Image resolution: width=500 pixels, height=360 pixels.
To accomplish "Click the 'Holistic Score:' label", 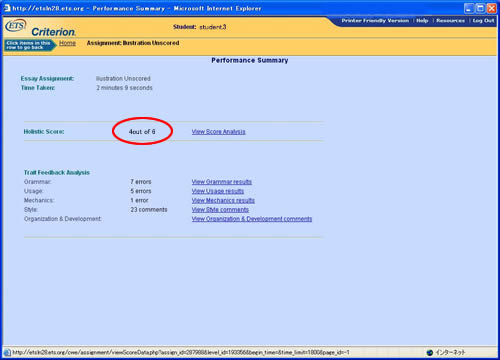I will tap(44, 132).
